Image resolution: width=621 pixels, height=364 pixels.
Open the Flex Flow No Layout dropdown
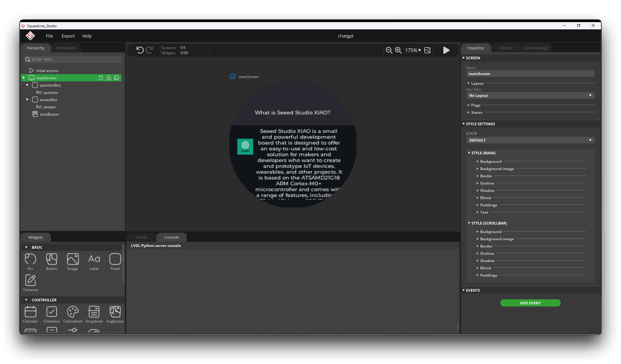(x=530, y=95)
